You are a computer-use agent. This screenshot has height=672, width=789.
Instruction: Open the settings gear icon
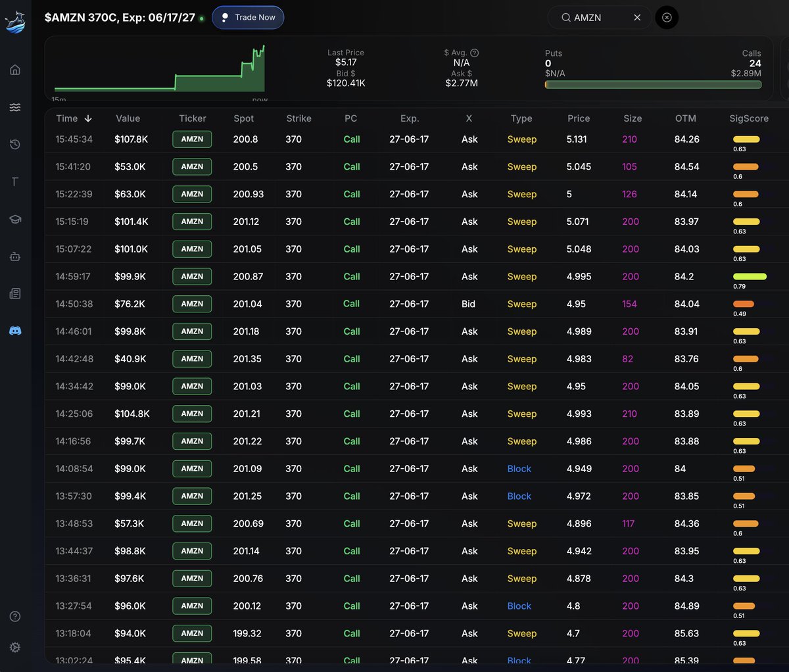[x=15, y=647]
